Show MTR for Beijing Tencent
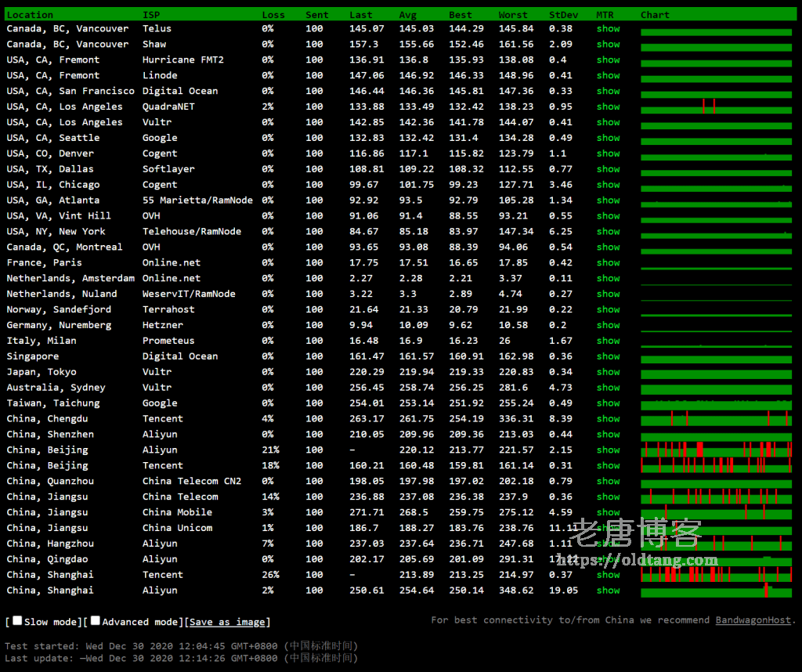 coord(608,465)
